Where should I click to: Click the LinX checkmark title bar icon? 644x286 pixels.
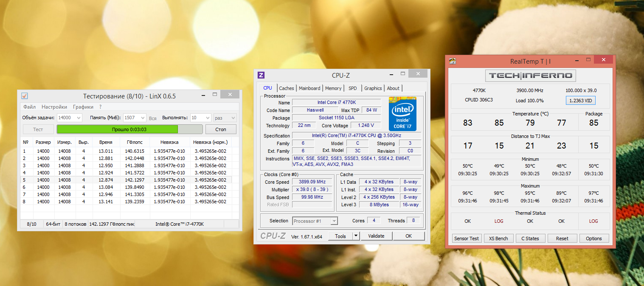[x=25, y=95]
